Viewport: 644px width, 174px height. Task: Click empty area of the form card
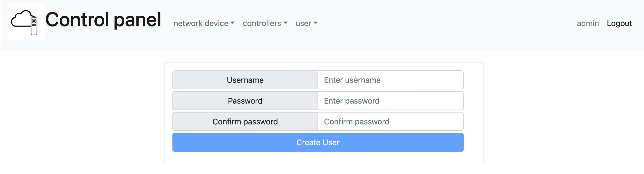[x=323, y=157]
